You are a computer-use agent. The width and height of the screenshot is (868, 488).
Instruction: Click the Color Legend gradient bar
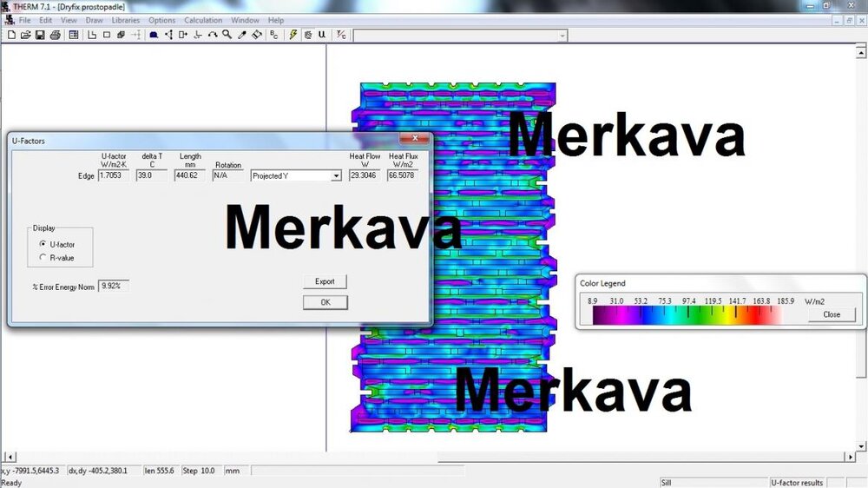[x=686, y=315]
